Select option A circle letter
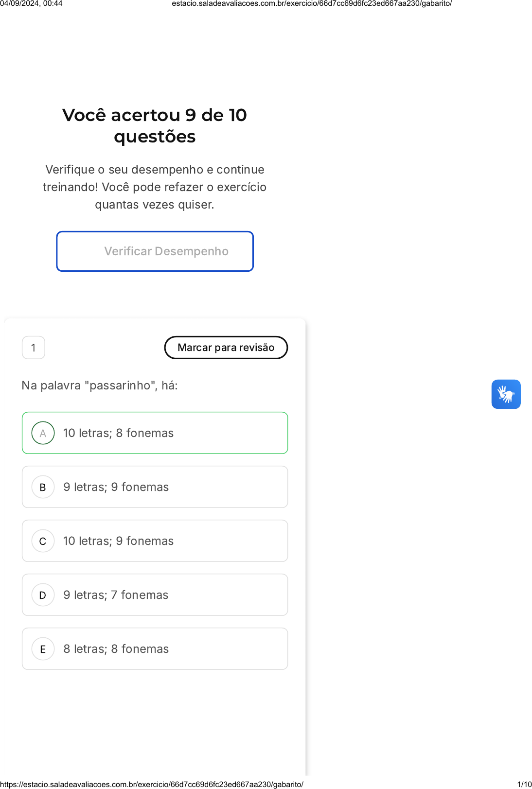 point(43,433)
